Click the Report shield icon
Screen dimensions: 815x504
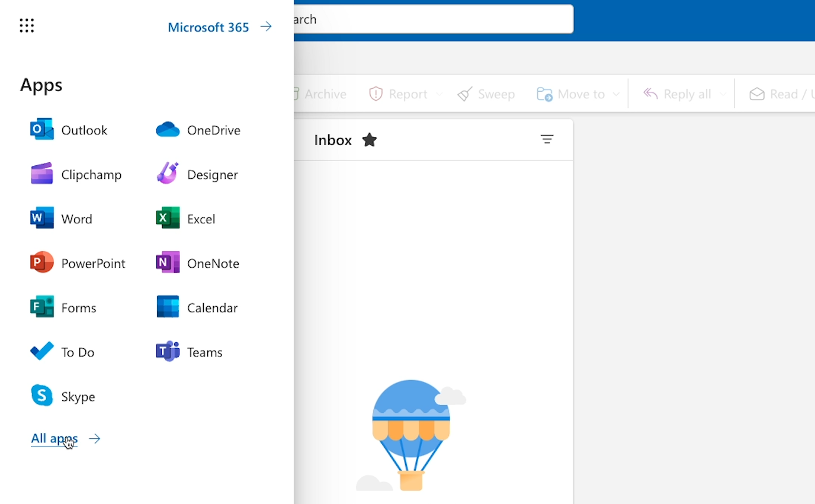(376, 94)
